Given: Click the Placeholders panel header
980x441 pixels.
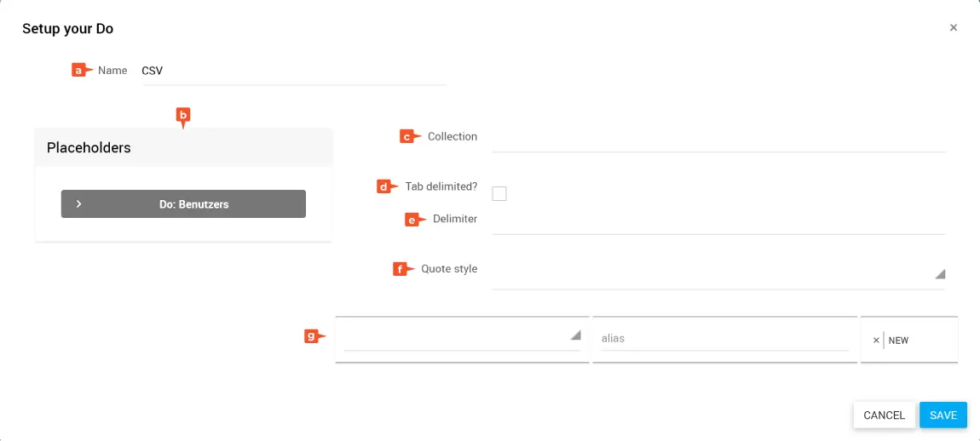Looking at the screenshot, I should pyautogui.click(x=183, y=147).
